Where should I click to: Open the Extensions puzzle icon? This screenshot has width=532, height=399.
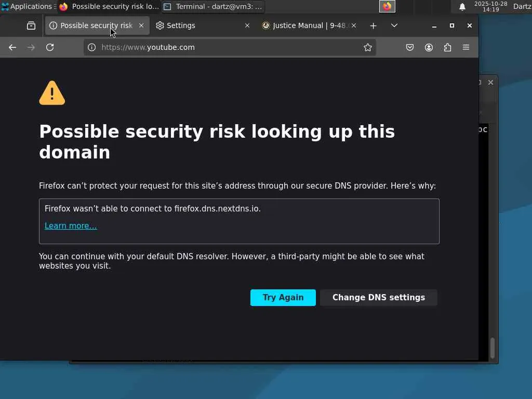pos(447,47)
